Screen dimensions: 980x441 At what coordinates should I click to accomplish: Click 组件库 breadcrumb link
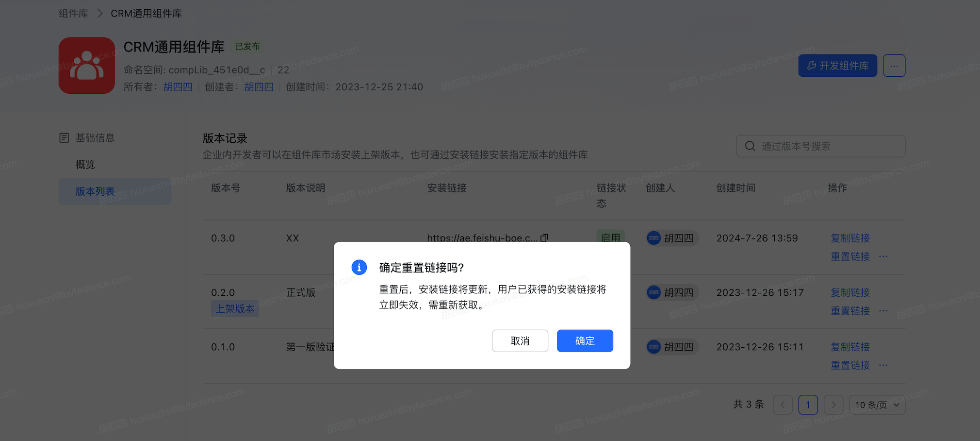[73, 14]
